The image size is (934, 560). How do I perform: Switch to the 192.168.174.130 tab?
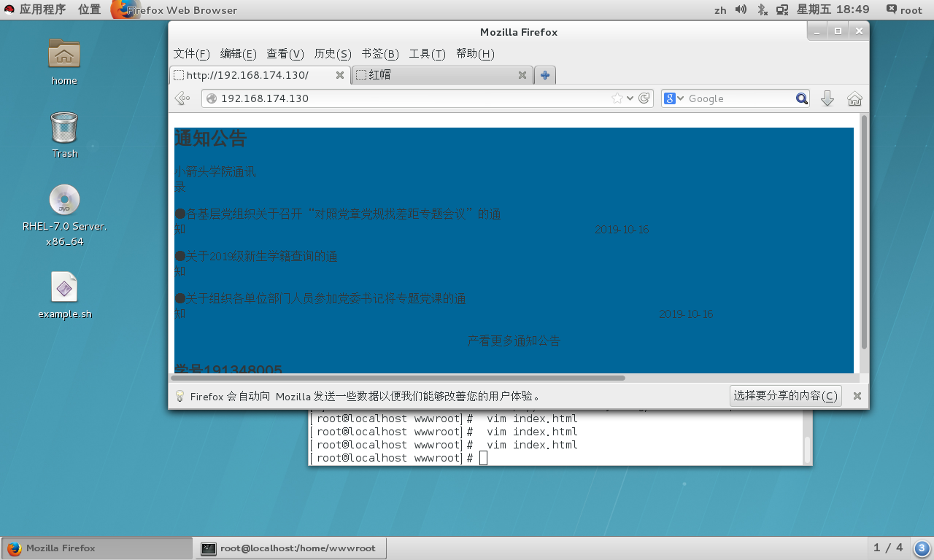pos(260,75)
